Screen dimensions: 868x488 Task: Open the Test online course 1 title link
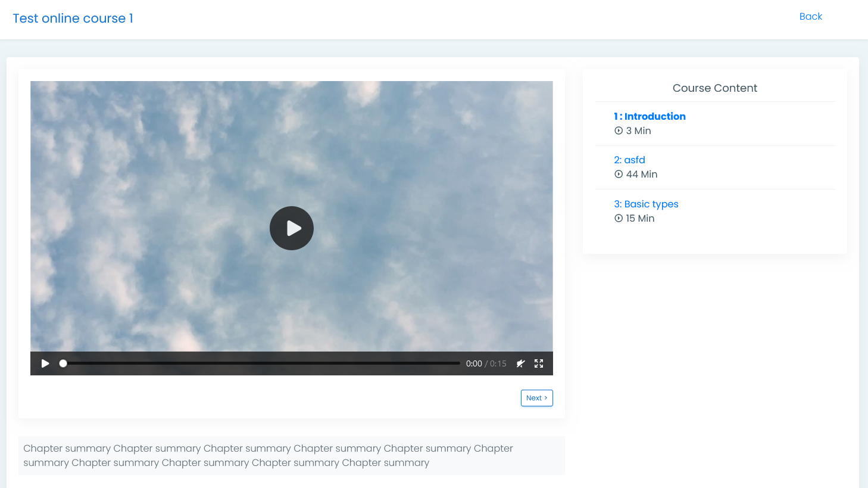tap(73, 18)
